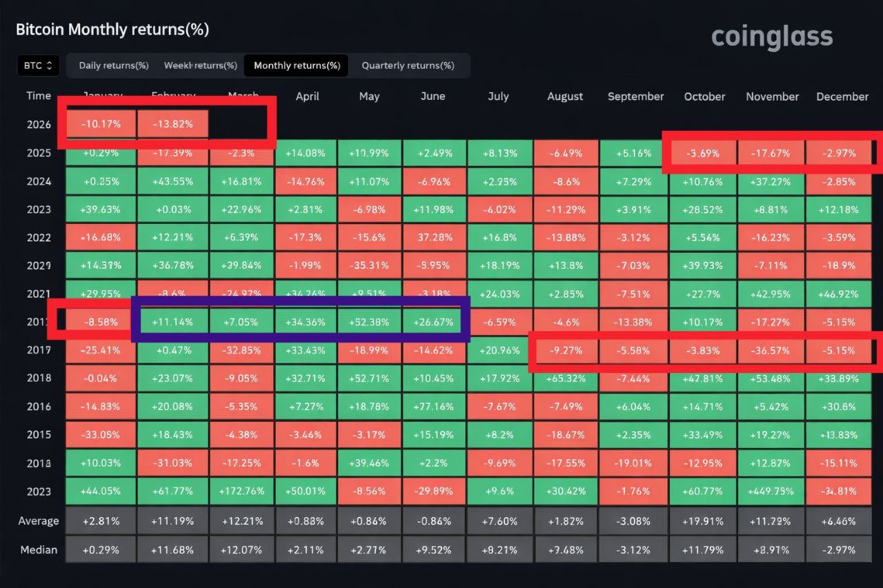Viewport: 883px width, 588px height.
Task: Select the 2021 row year label
Action: pyautogui.click(x=39, y=293)
